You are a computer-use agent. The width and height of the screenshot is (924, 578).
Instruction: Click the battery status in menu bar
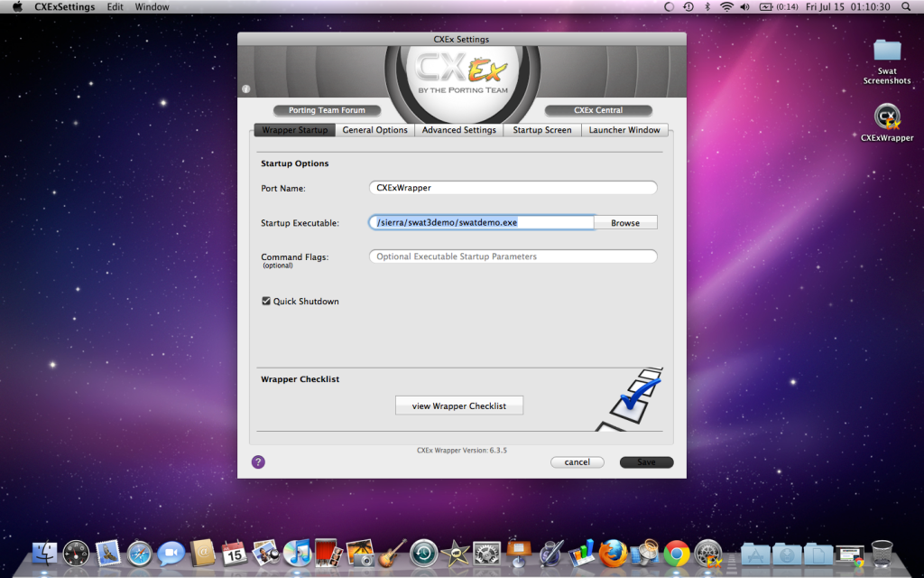pyautogui.click(x=779, y=7)
